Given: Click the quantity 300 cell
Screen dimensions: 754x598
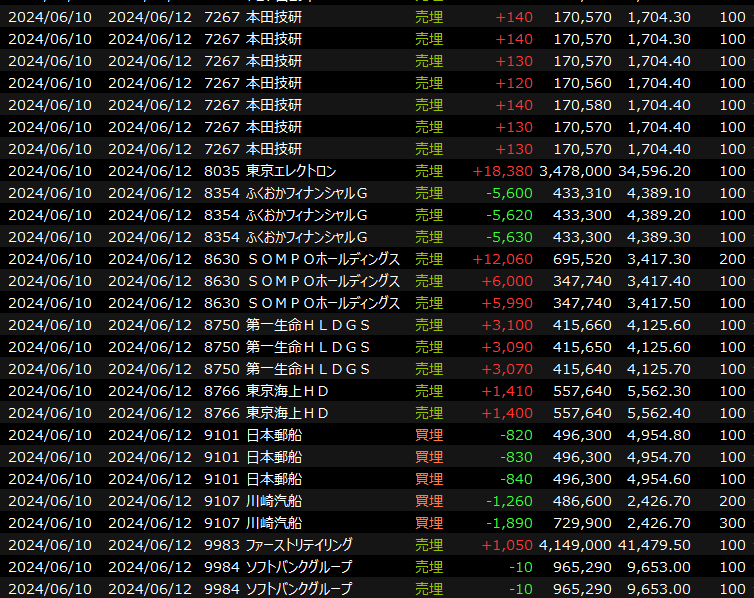Looking at the screenshot, I should tap(731, 523).
